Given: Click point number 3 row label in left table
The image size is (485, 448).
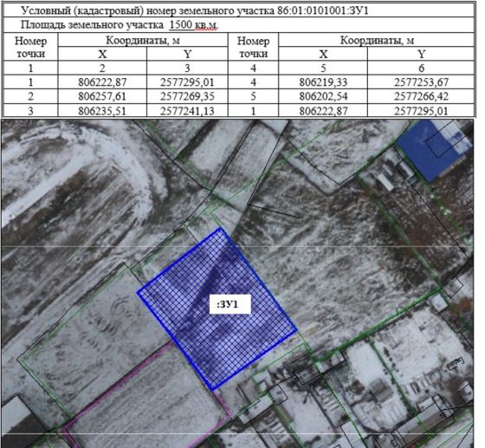Looking at the screenshot, I should [x=30, y=111].
